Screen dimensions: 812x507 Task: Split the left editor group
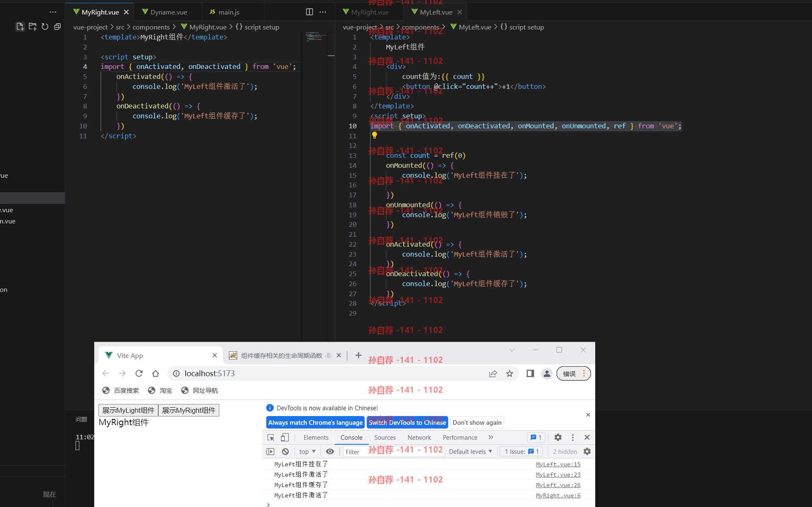(309, 12)
